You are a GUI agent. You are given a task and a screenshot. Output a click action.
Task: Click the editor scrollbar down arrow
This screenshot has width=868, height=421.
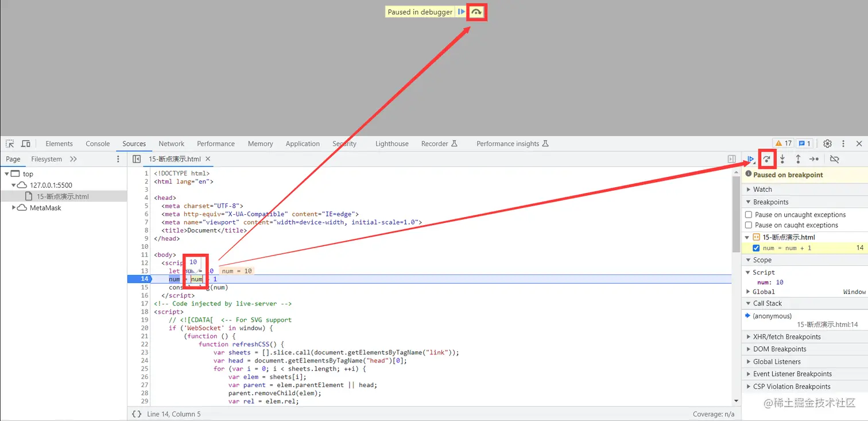[x=736, y=401]
